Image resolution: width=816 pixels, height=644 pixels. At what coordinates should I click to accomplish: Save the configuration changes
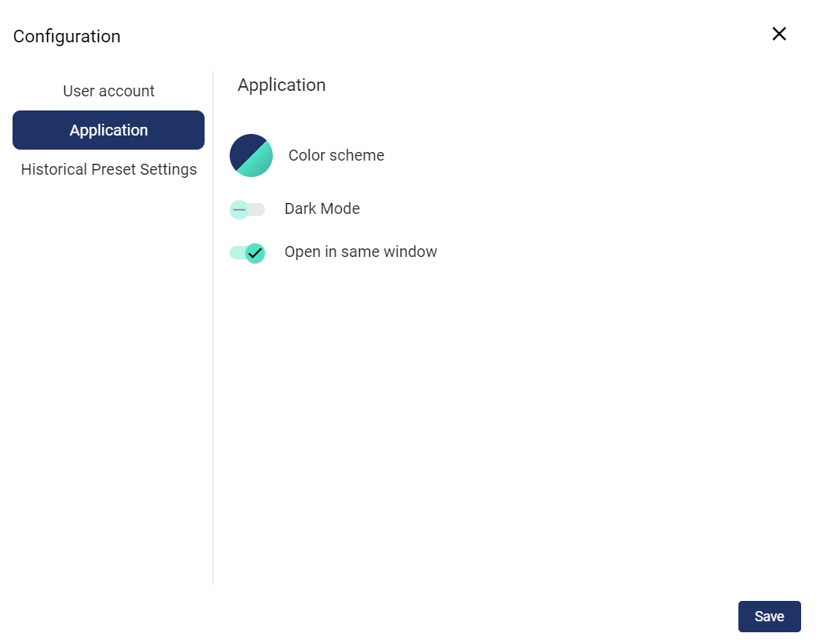click(769, 617)
